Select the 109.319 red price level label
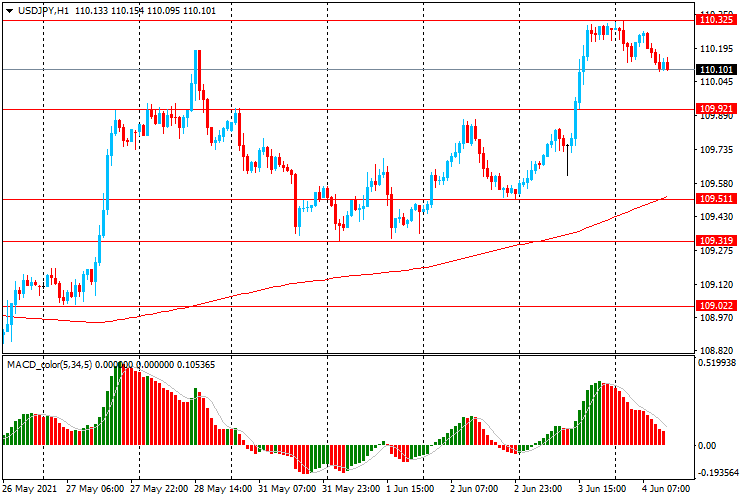The height and width of the screenshot is (500, 740). pos(716,241)
